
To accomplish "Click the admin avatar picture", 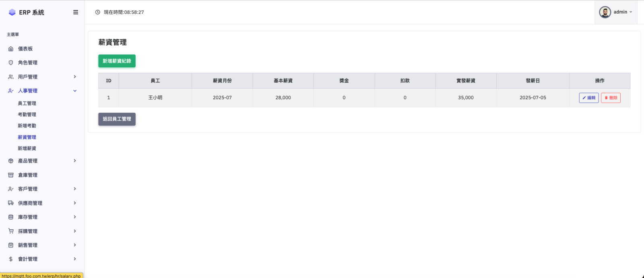I will 605,12.
